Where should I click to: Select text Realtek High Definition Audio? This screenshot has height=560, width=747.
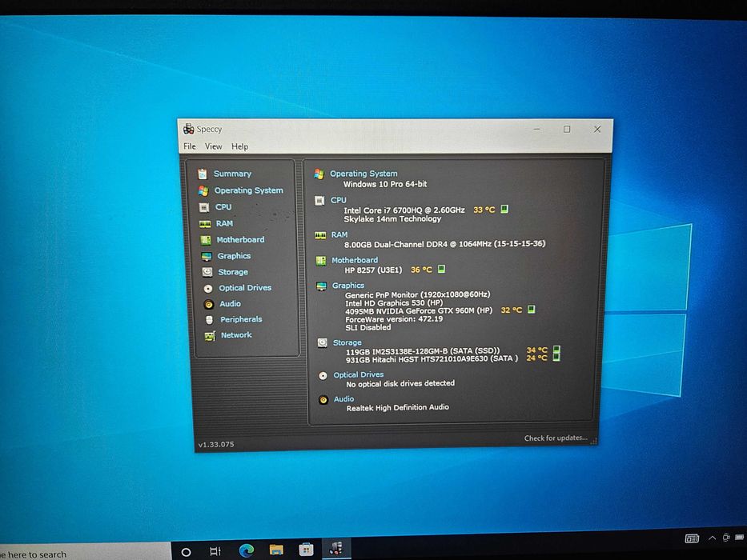click(397, 408)
